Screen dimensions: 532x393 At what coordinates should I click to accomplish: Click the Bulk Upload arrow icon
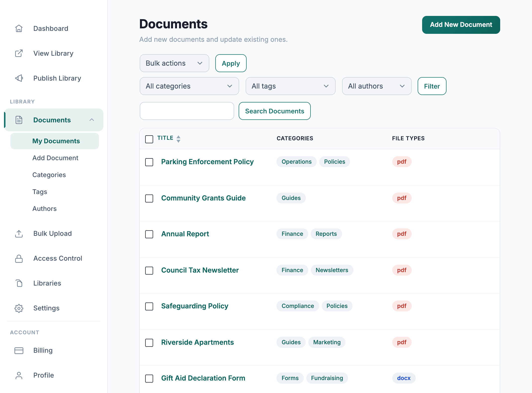(x=19, y=233)
